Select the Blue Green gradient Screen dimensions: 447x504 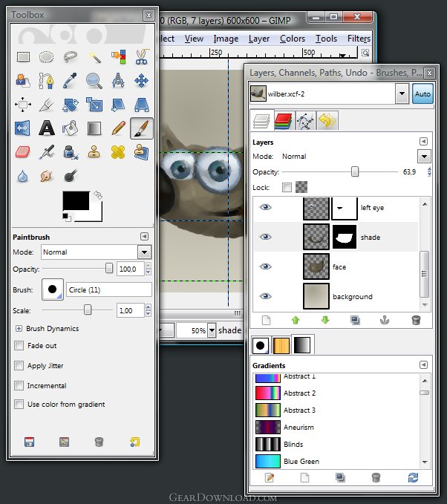click(x=301, y=461)
